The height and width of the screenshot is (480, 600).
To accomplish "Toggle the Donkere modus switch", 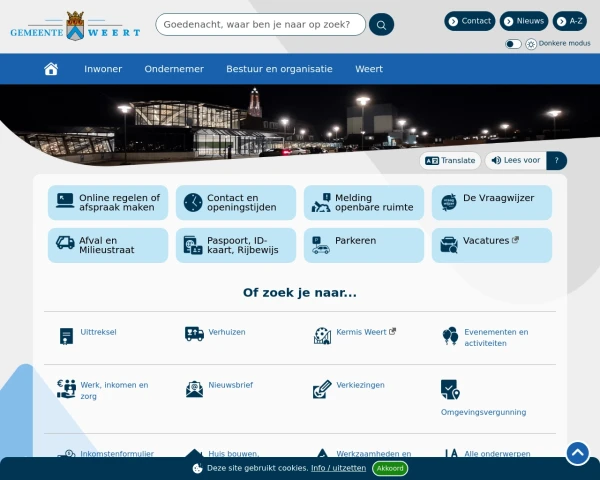I will click(x=513, y=44).
